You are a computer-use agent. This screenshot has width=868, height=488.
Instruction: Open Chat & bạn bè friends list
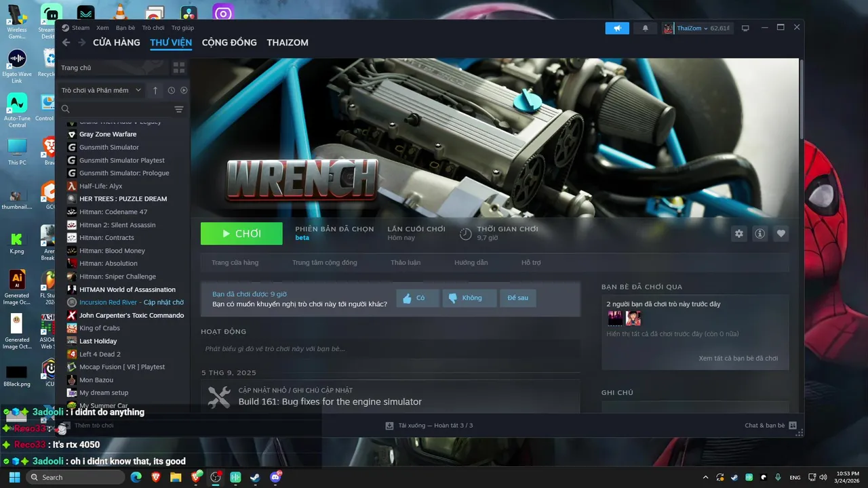point(770,426)
